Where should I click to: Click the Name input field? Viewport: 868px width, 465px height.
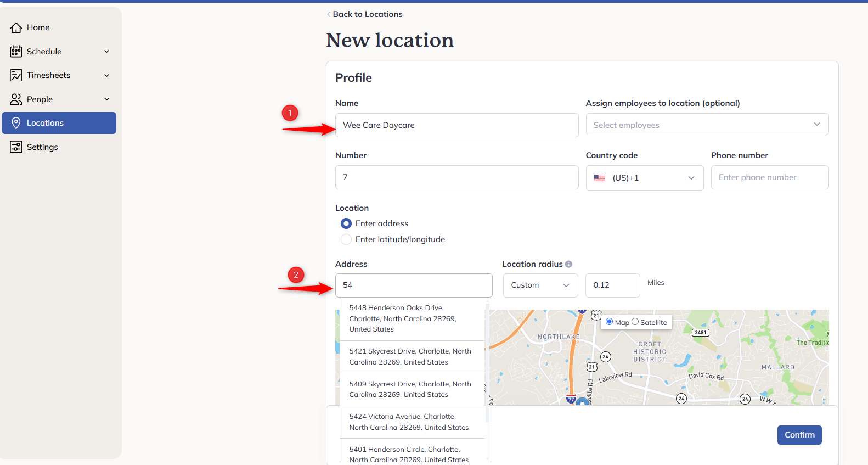456,125
